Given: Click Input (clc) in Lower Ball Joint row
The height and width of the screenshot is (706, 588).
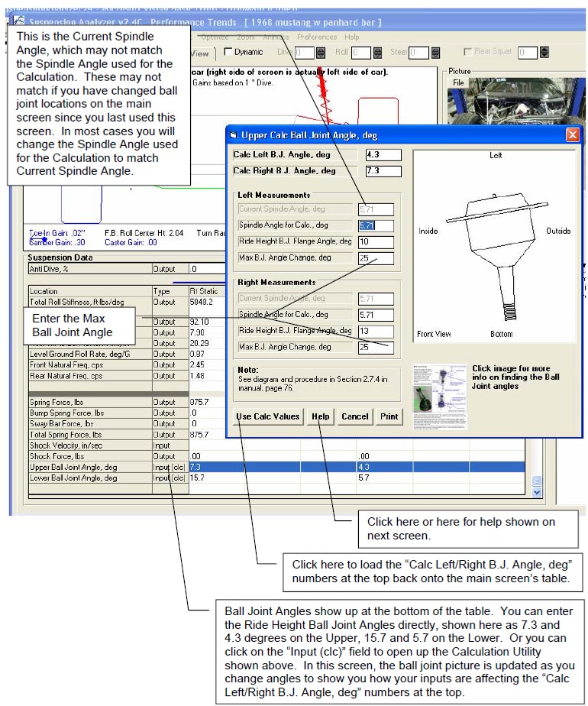Looking at the screenshot, I should click(x=170, y=478).
